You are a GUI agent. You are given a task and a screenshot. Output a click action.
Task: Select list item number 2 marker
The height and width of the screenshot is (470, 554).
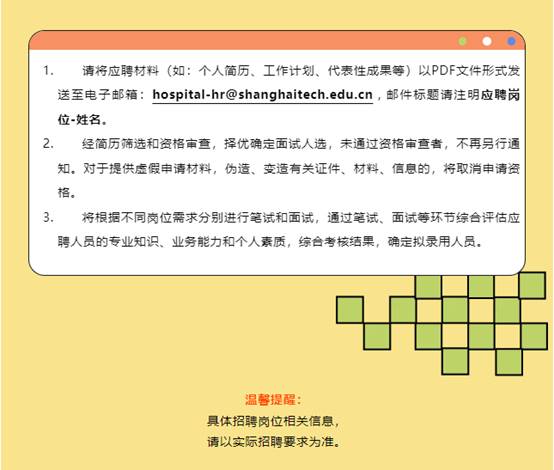[x=48, y=144]
